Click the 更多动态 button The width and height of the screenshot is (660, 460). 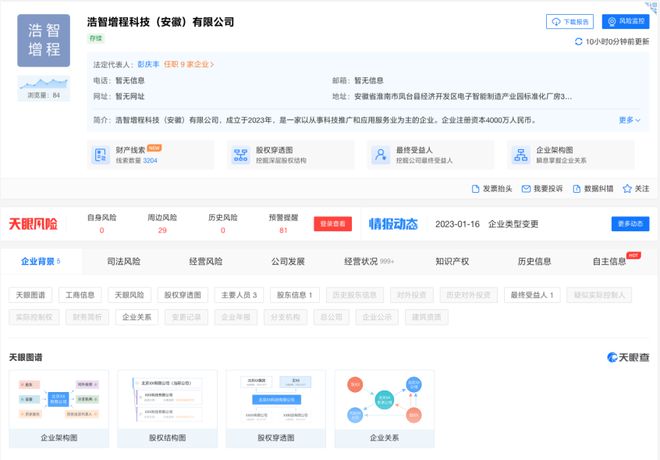tap(630, 224)
